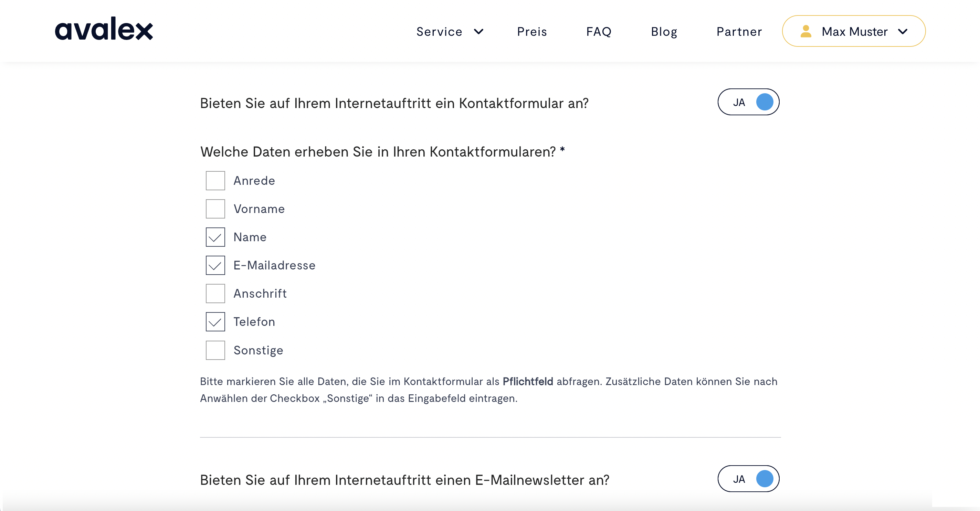This screenshot has height=511, width=980.
Task: Uncheck the Telefon checkbox
Action: (x=215, y=322)
